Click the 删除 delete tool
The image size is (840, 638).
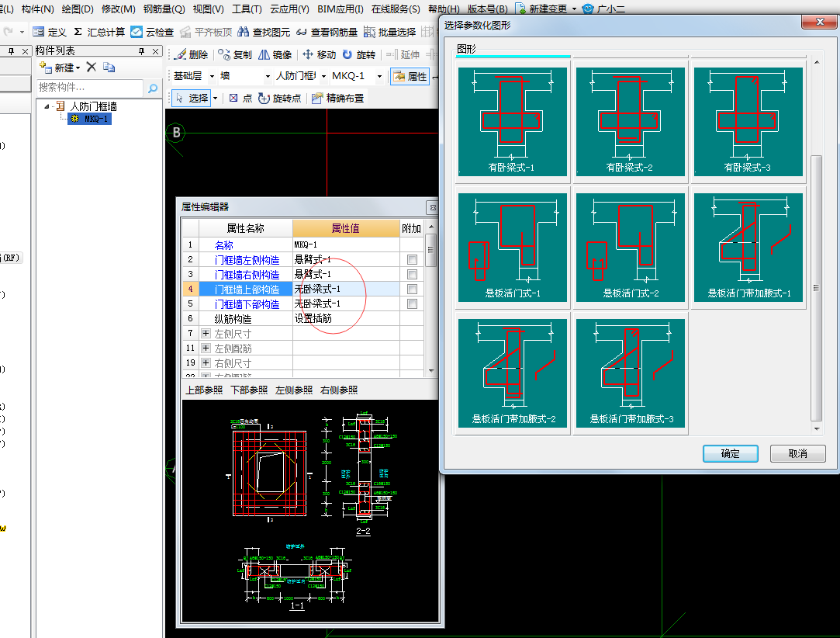192,54
